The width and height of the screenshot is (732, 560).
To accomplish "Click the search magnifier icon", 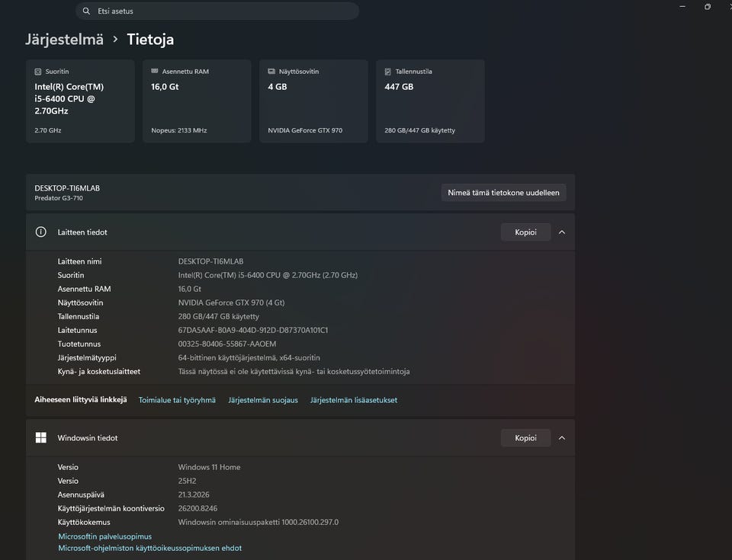I will [86, 11].
